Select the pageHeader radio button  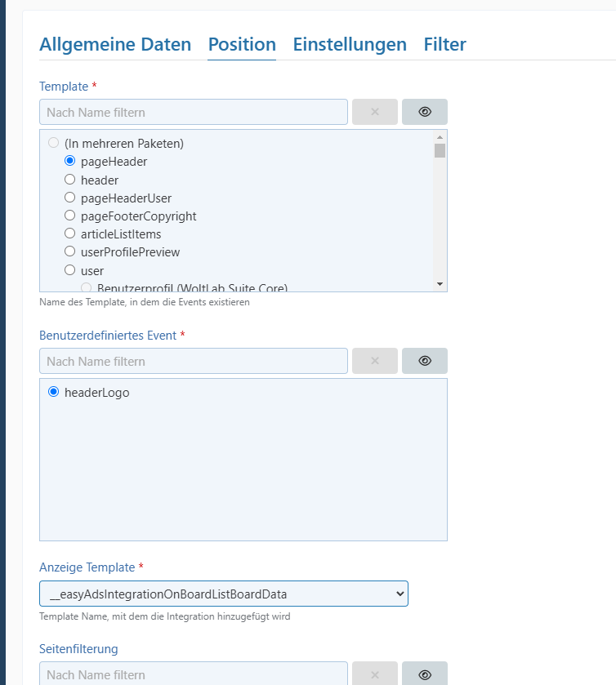click(70, 162)
